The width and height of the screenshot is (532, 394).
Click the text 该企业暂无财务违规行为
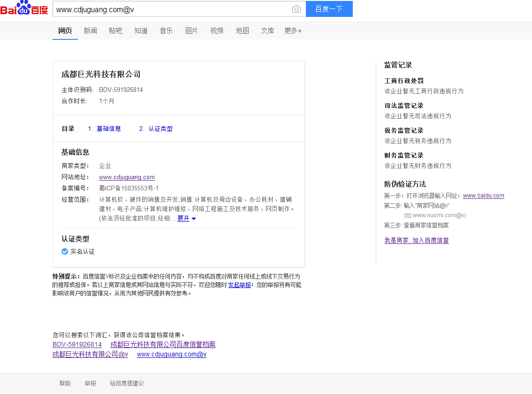[x=418, y=166]
